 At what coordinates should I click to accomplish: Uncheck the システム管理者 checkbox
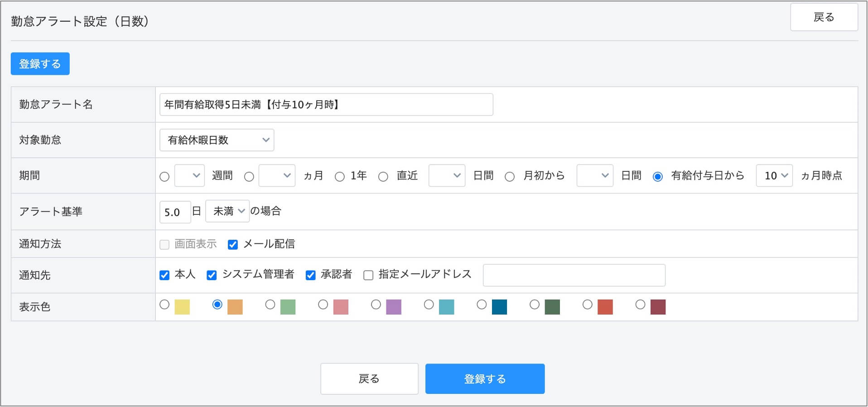(x=212, y=275)
